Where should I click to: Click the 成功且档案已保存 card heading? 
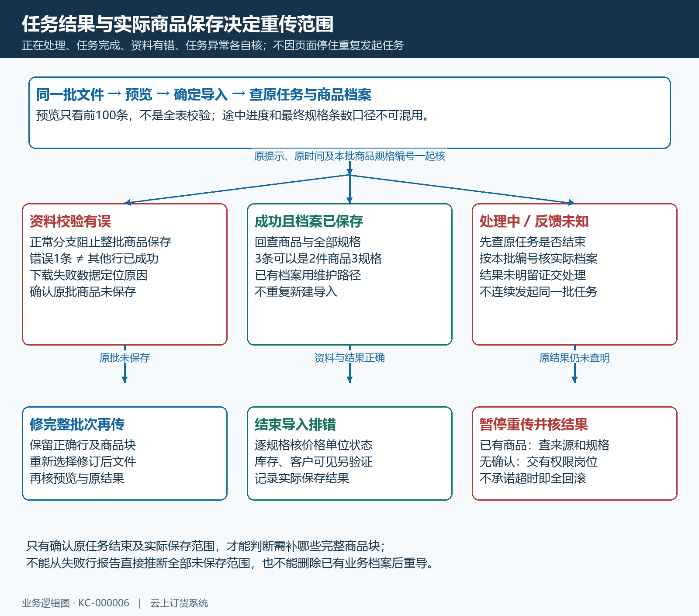pos(309,221)
